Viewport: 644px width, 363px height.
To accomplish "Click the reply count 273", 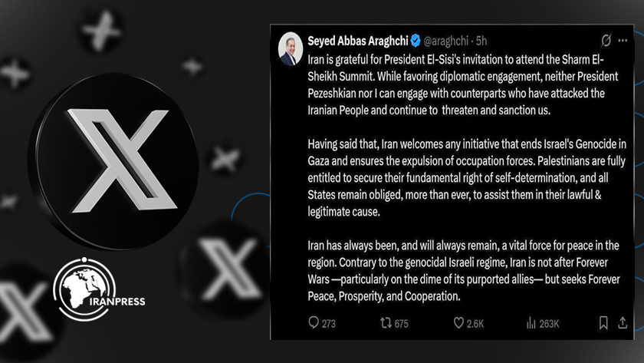I will click(329, 324).
